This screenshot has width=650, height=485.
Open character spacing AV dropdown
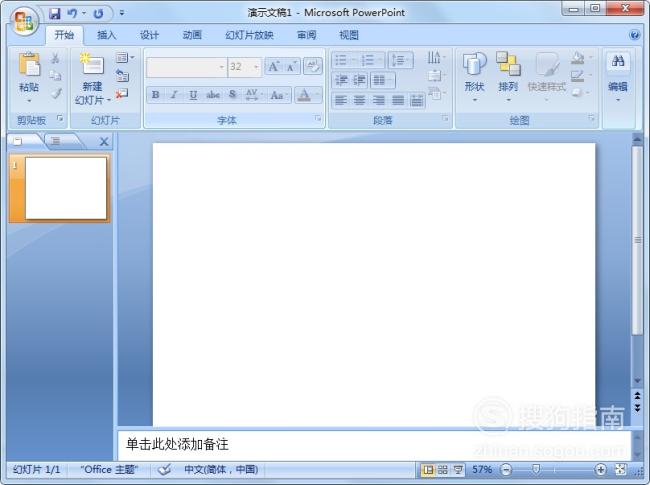[x=253, y=95]
